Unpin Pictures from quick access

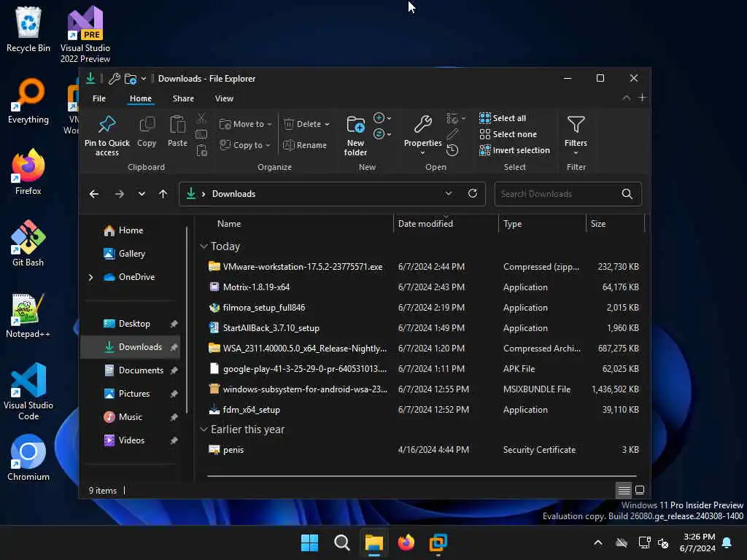[174, 394]
